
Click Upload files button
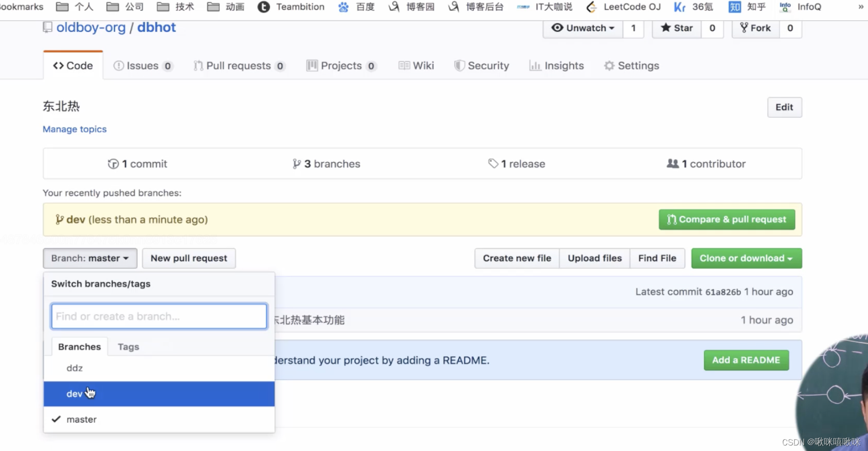pyautogui.click(x=595, y=258)
